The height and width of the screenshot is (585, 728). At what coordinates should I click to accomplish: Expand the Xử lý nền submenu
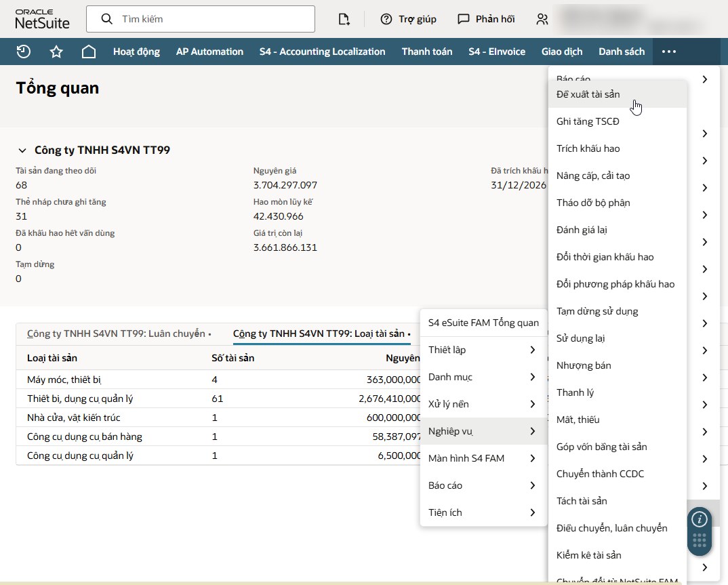click(x=483, y=404)
